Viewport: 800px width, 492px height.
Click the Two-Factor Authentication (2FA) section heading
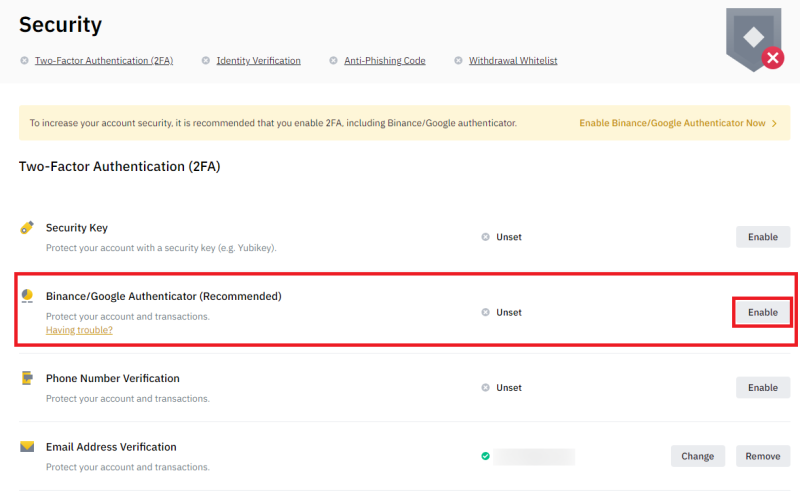pyautogui.click(x=119, y=166)
